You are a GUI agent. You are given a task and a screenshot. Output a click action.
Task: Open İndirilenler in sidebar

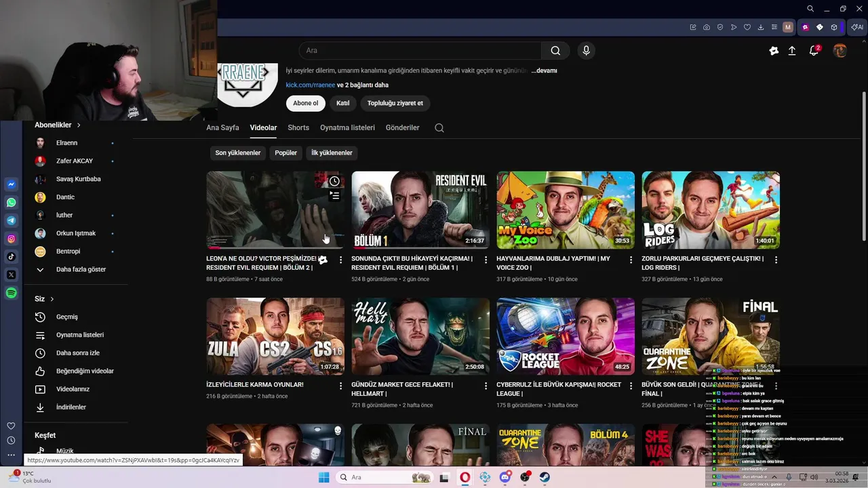click(71, 407)
